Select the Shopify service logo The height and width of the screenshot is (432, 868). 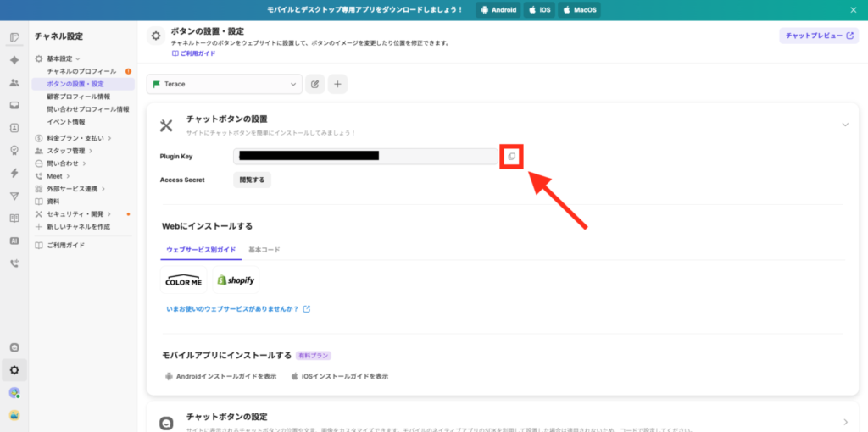click(x=236, y=280)
